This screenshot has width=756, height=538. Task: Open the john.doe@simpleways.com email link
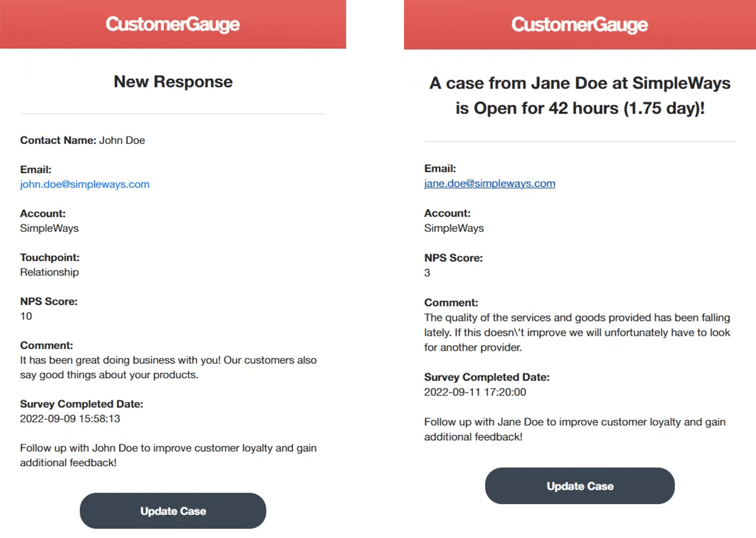tap(85, 184)
